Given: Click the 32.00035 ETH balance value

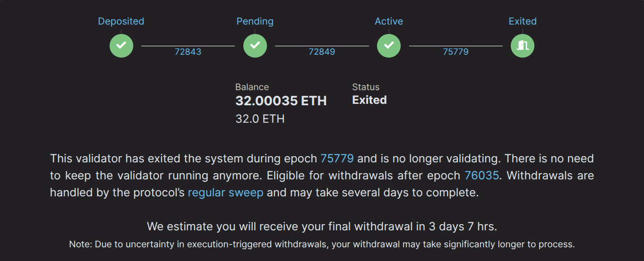Looking at the screenshot, I should (x=281, y=101).
